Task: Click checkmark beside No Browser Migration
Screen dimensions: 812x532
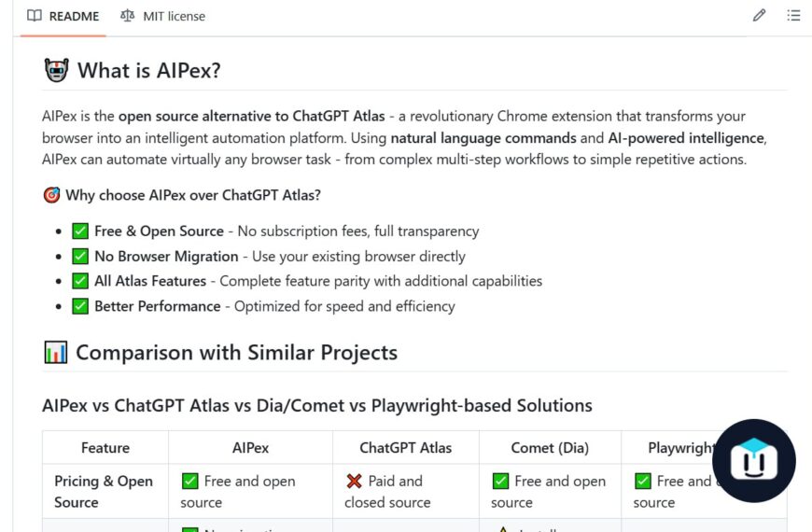Action: coord(80,256)
